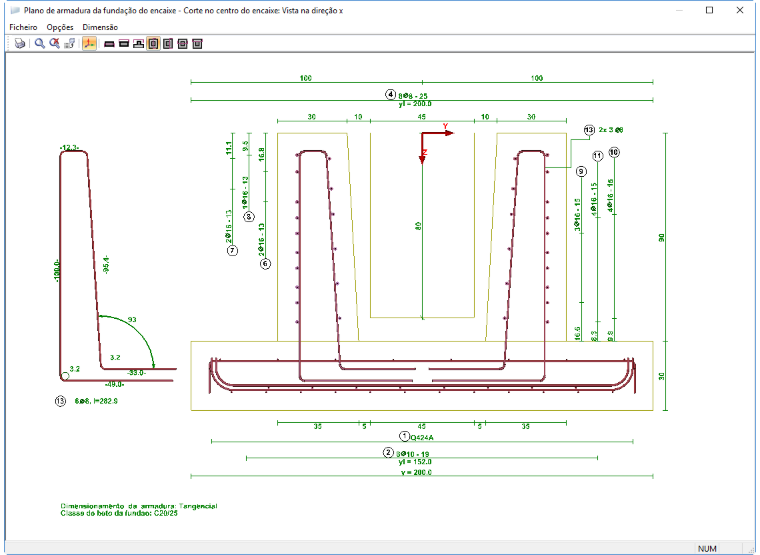Click the 11.1 vertical dimension label
The width and height of the screenshot is (760, 555).
coord(229,148)
